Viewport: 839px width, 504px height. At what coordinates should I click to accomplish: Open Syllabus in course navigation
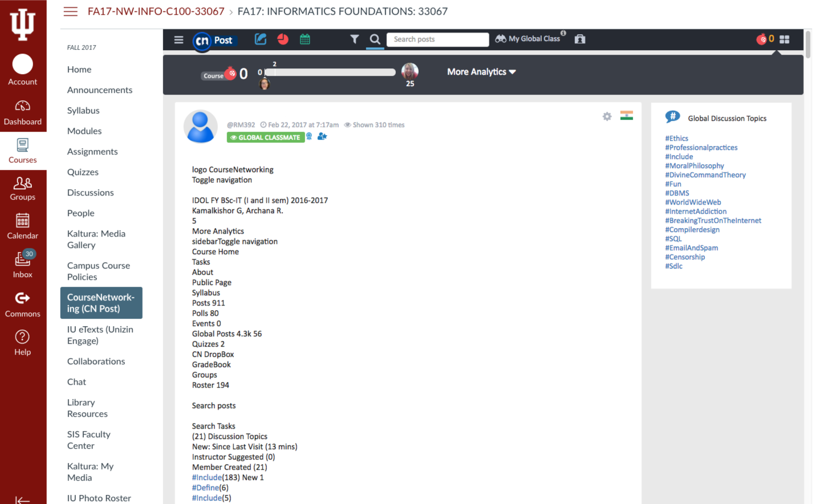[83, 111]
